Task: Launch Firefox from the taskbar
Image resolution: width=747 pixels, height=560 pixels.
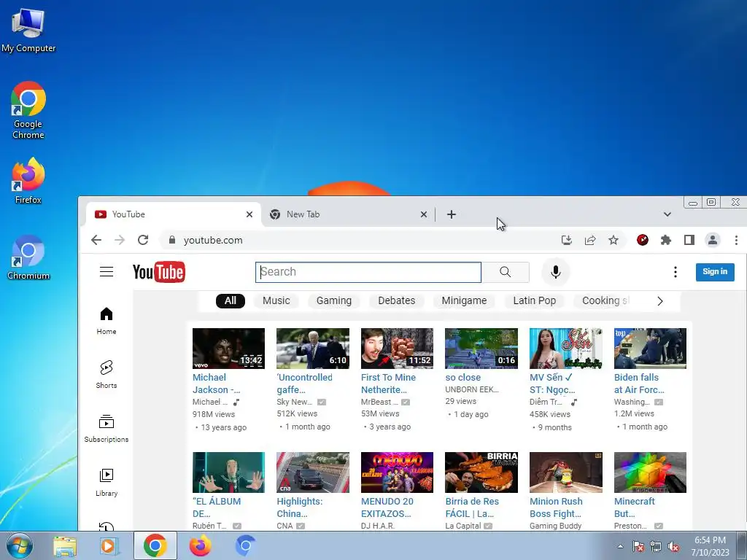Action: (201, 546)
